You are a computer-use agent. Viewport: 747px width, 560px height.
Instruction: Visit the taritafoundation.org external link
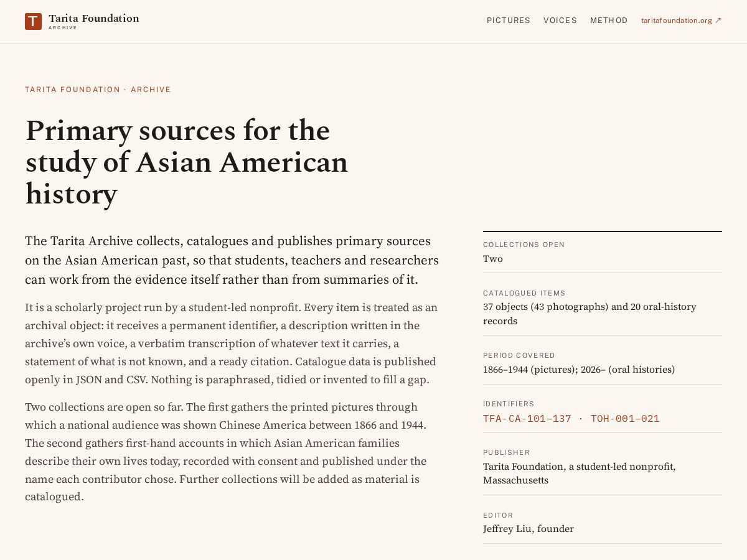(x=682, y=21)
